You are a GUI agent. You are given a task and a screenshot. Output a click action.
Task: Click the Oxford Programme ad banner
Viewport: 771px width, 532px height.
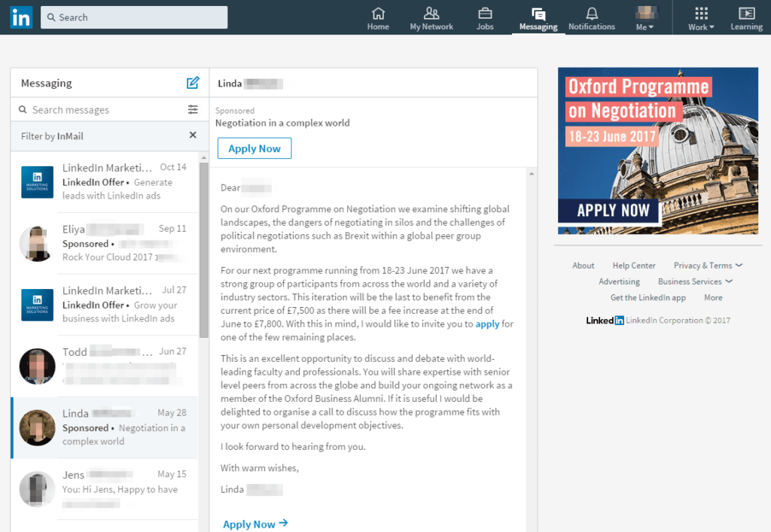click(658, 150)
